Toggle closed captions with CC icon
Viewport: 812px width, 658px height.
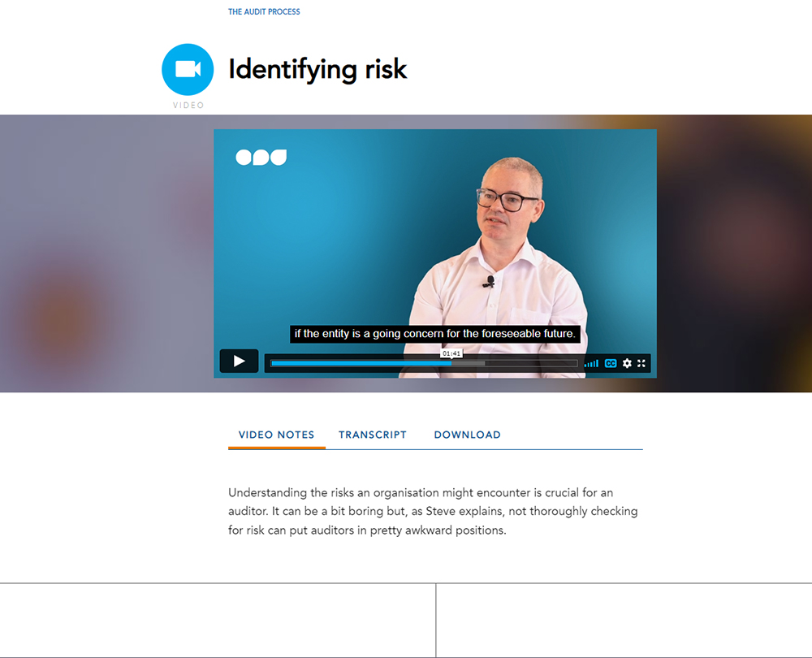(611, 363)
